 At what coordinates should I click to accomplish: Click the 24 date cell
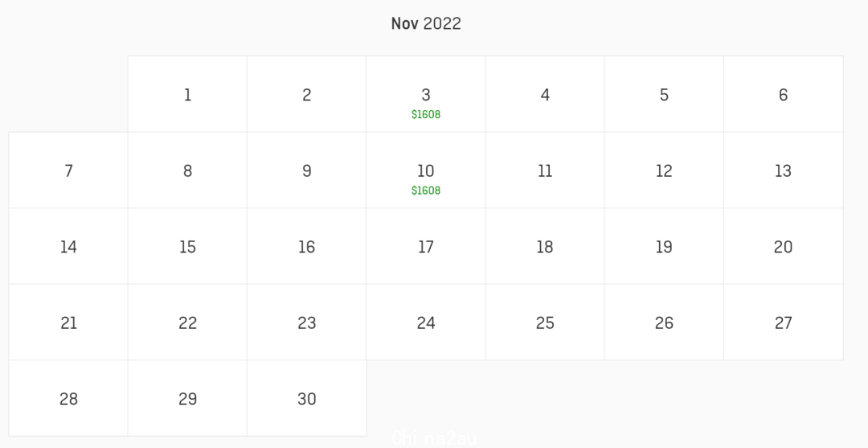point(426,323)
